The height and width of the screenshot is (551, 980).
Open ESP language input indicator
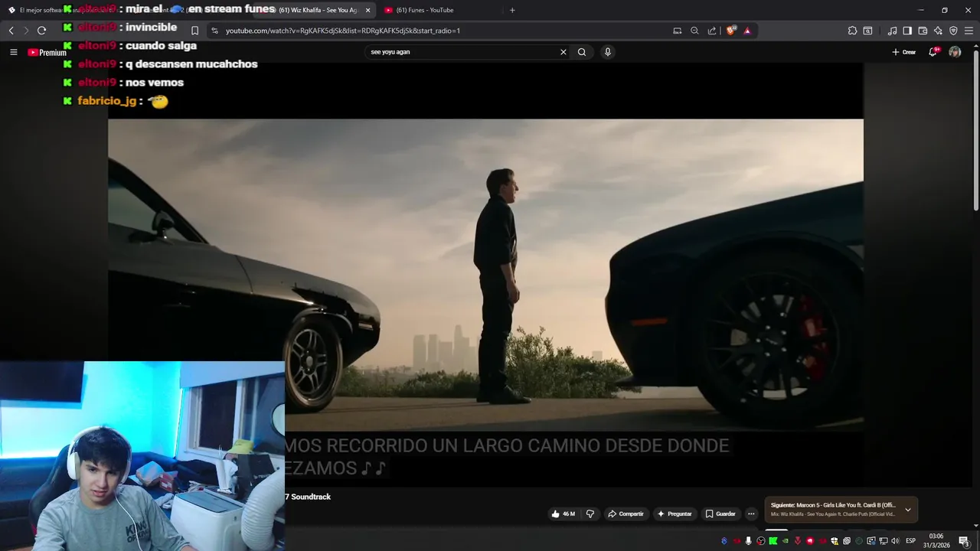click(910, 541)
